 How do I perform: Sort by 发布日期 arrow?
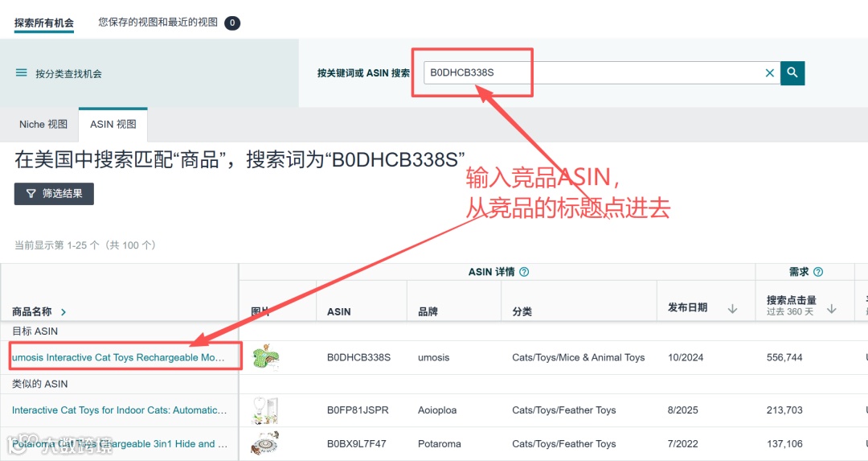pyautogui.click(x=732, y=309)
